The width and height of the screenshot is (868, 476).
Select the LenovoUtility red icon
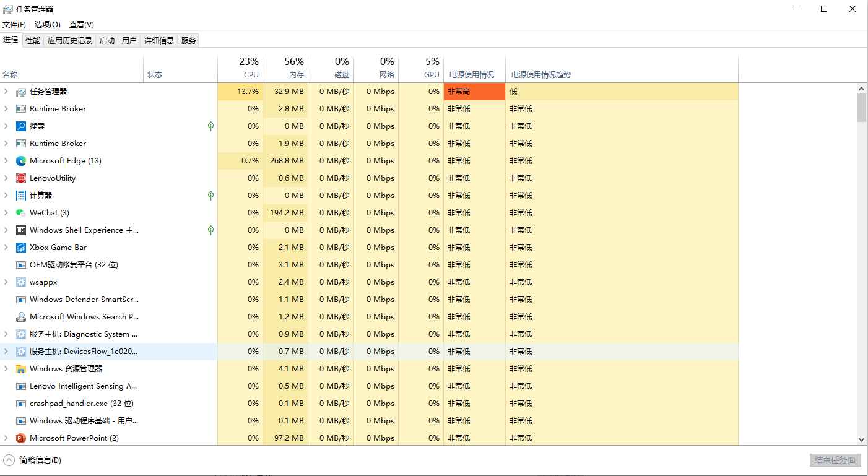coord(21,178)
